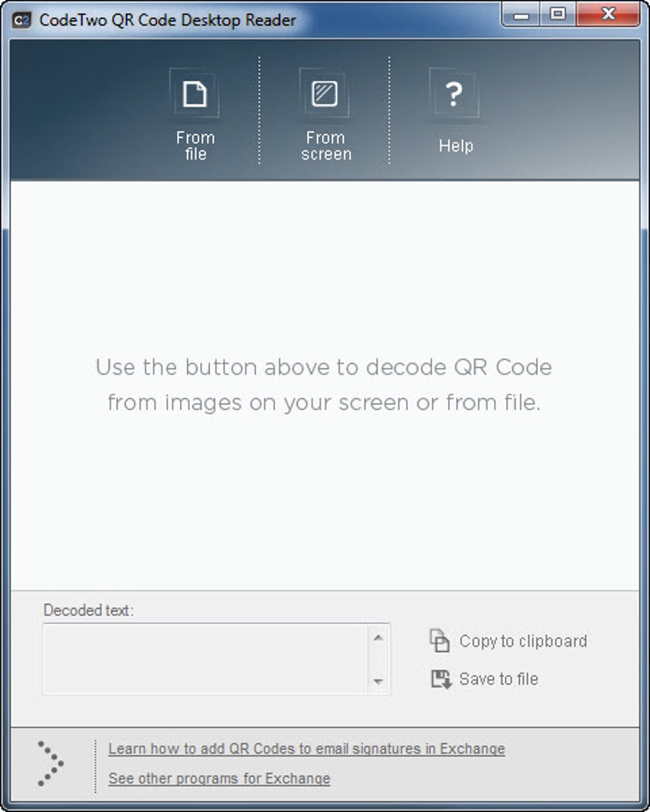The width and height of the screenshot is (650, 812).
Task: Click the dotted arrow logo at bottom left
Action: click(x=51, y=763)
